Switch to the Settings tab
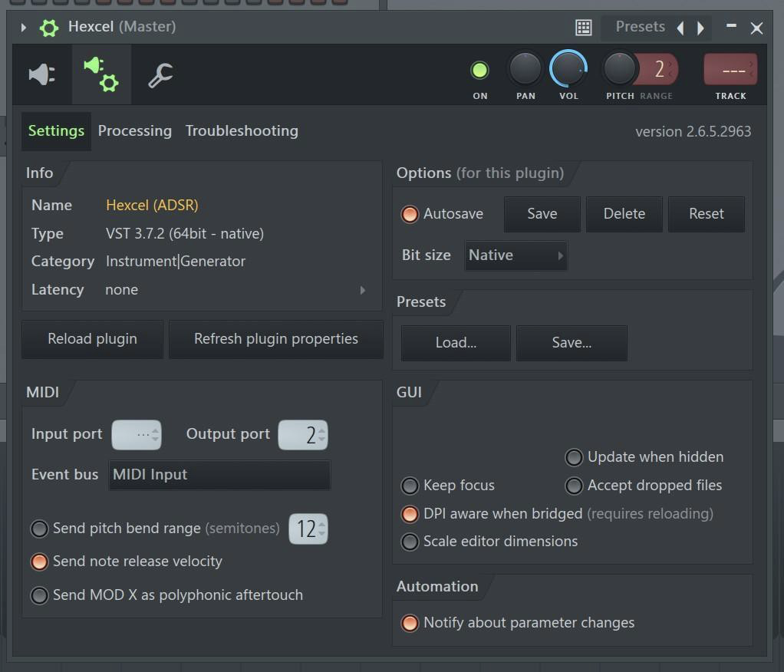 56,131
